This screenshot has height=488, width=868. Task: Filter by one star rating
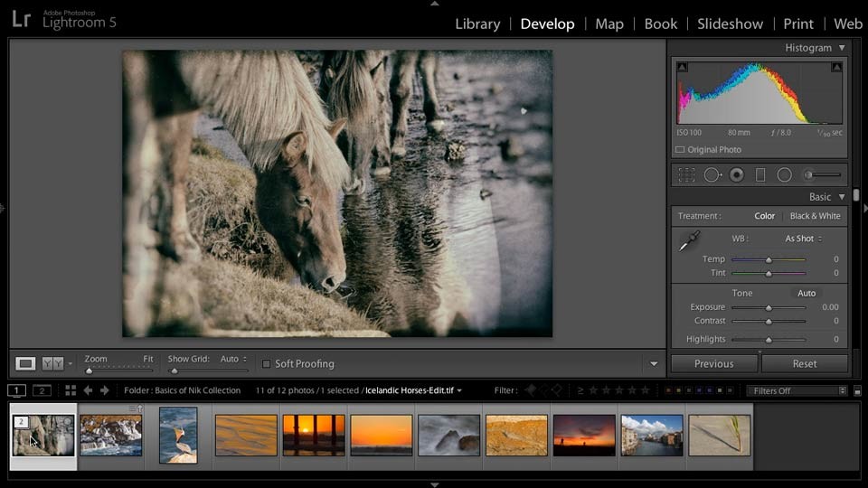(593, 390)
